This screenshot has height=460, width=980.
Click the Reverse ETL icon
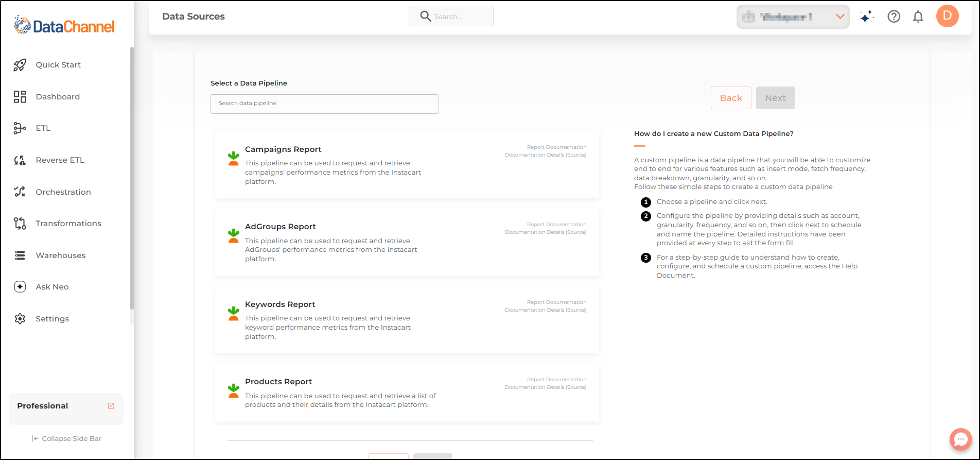click(x=20, y=160)
